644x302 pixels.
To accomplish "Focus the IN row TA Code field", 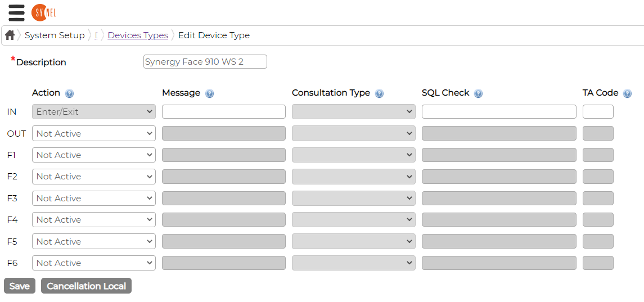I will tap(598, 112).
